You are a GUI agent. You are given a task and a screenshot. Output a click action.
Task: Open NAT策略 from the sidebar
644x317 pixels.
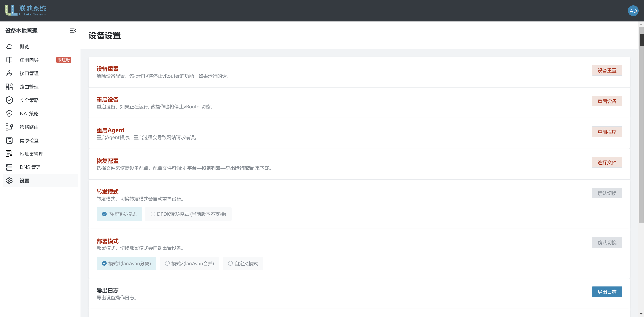click(x=40, y=114)
